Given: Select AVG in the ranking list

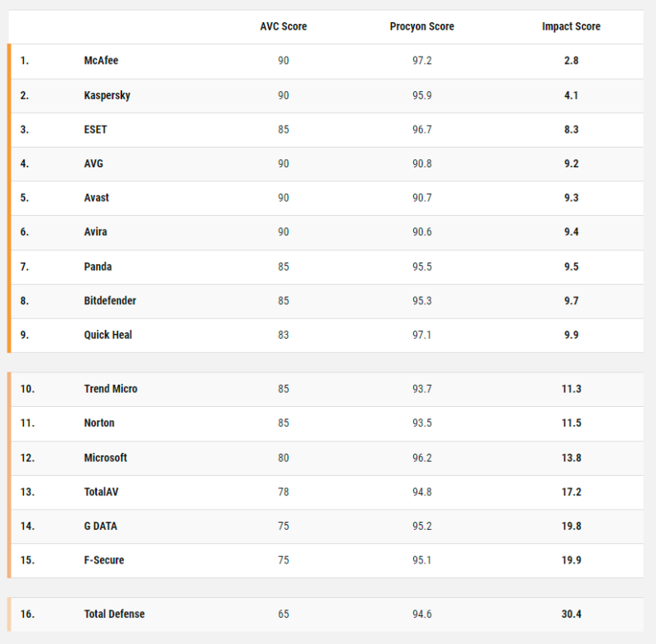Looking at the screenshot, I should 93,163.
